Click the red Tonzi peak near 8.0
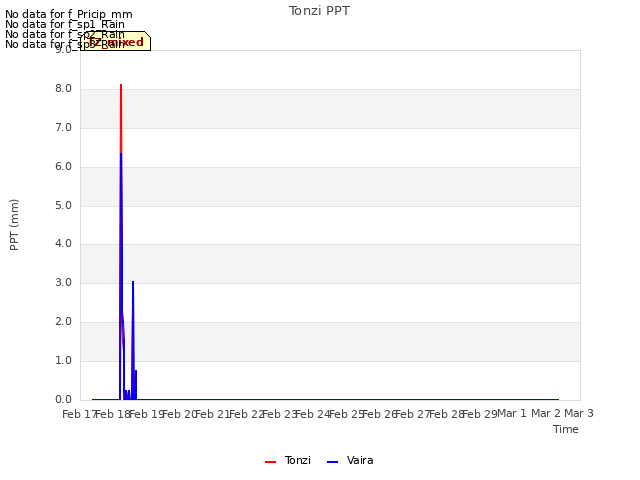The image size is (640, 480). 121,85
